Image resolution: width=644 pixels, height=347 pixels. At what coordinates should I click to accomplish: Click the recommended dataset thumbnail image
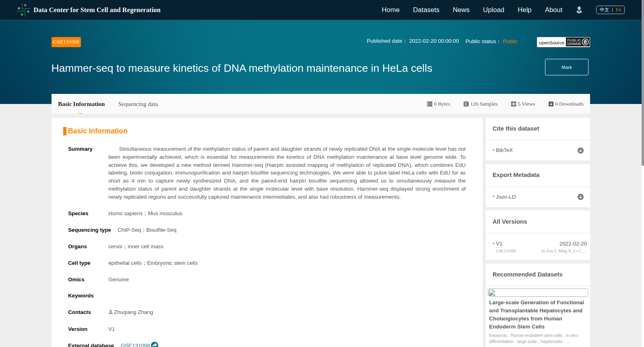point(538,293)
